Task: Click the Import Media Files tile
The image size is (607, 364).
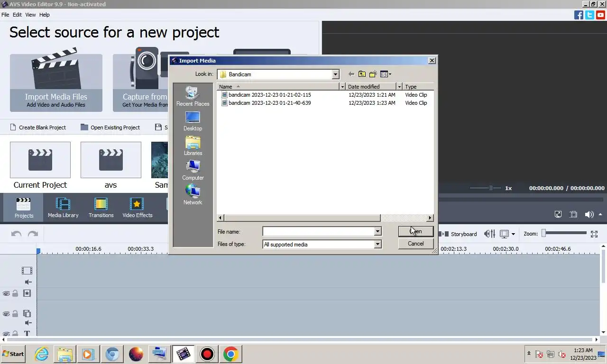Action: pos(56,83)
